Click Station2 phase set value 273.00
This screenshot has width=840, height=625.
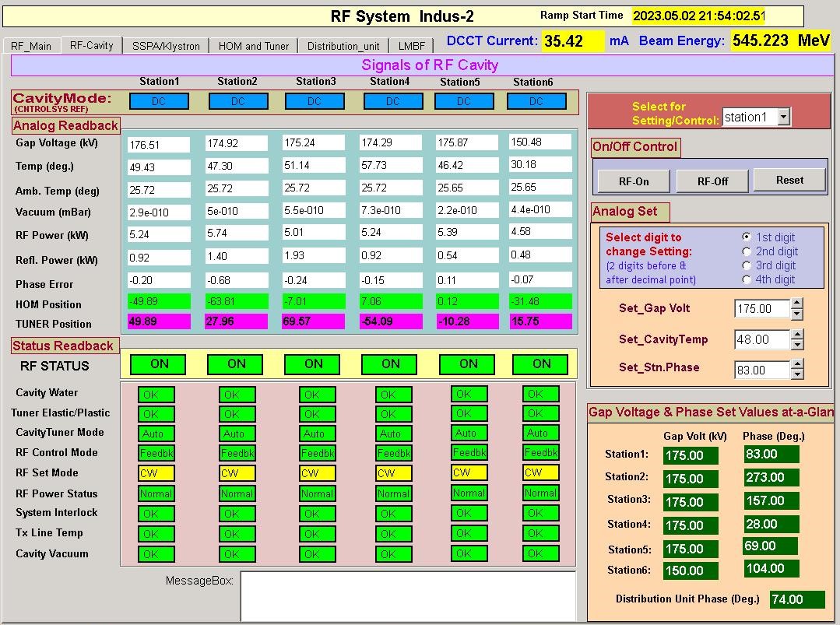771,477
